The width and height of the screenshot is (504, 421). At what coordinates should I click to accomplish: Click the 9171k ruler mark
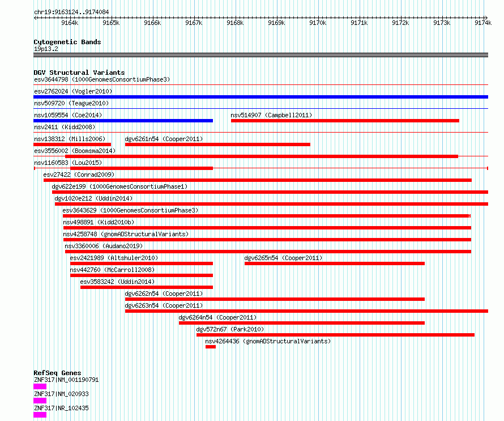[359, 23]
